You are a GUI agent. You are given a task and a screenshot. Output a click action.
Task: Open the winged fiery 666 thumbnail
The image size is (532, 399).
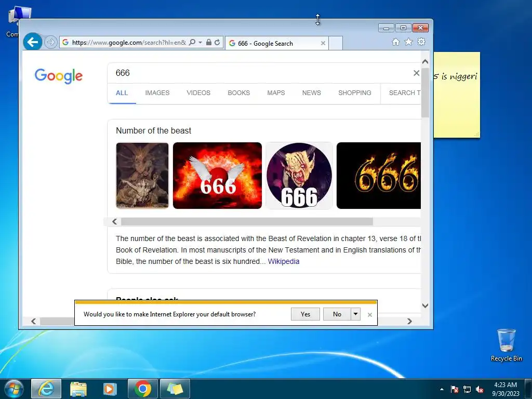[217, 176]
